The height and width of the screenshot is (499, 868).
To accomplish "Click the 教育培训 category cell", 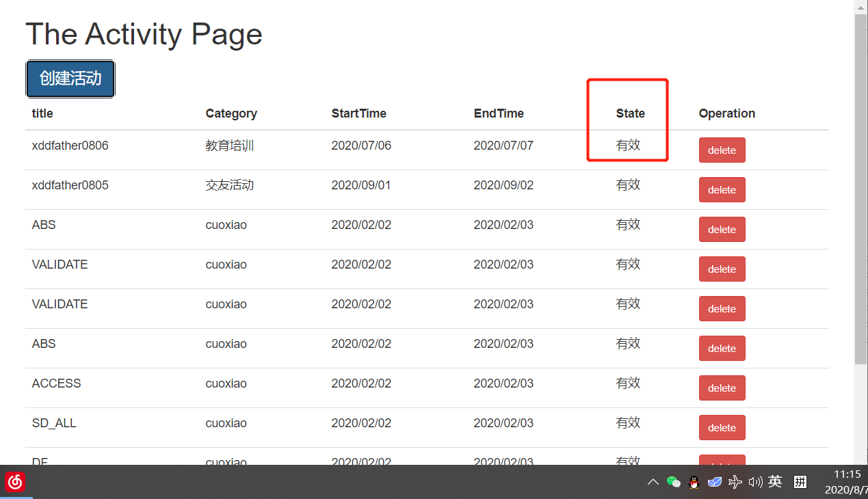I will click(x=230, y=146).
